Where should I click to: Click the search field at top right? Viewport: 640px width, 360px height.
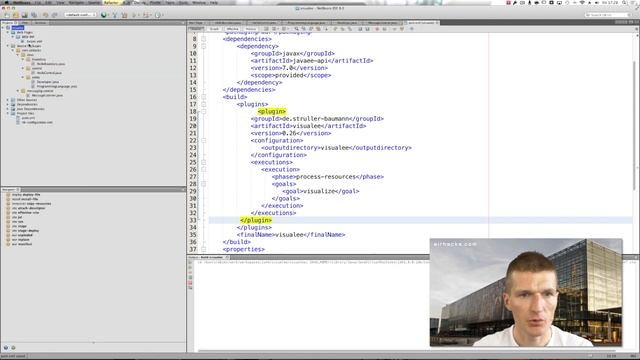point(607,15)
